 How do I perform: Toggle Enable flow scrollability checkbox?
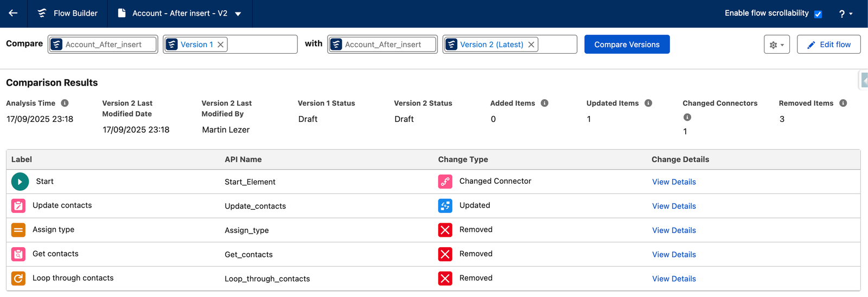[818, 14]
